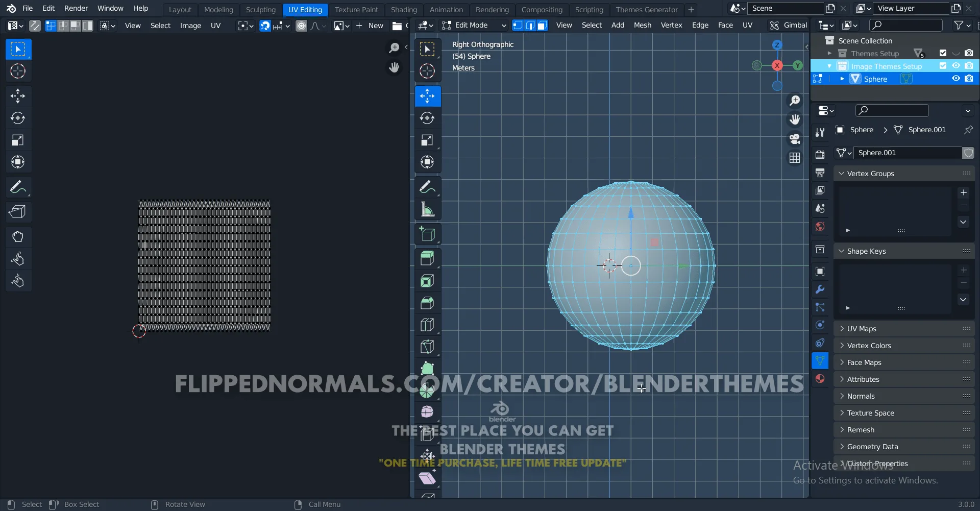Collapse the Vertex Groups panel

(904, 174)
